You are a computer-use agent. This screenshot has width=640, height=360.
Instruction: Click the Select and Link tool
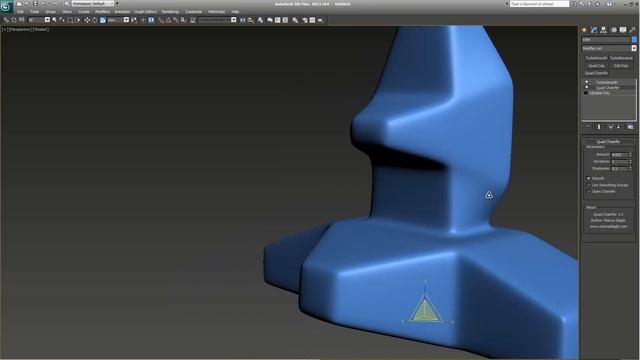coord(6,20)
